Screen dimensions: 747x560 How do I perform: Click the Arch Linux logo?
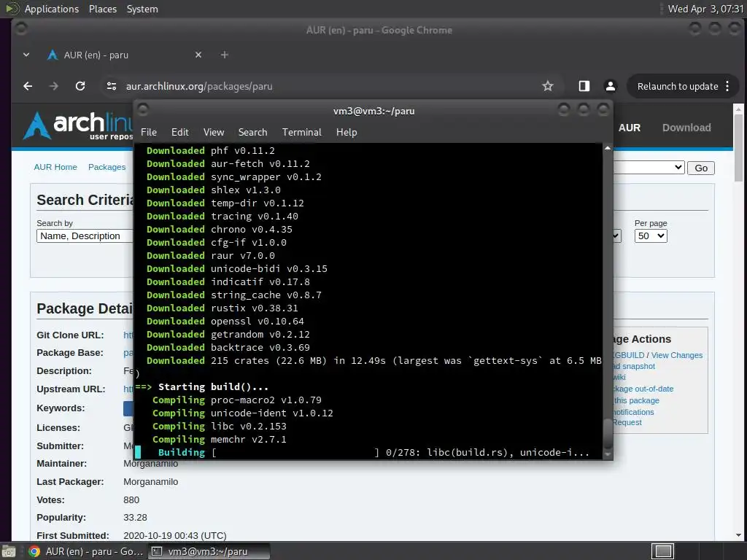(79, 125)
